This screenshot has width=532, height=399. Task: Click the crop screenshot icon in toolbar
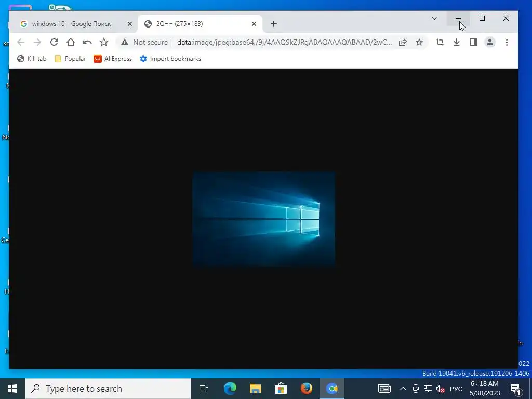click(440, 42)
